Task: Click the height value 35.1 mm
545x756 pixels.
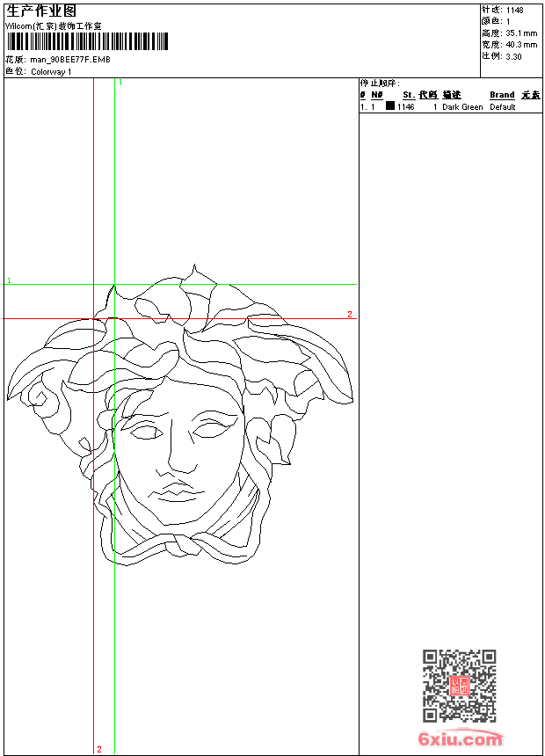Action: [521, 33]
